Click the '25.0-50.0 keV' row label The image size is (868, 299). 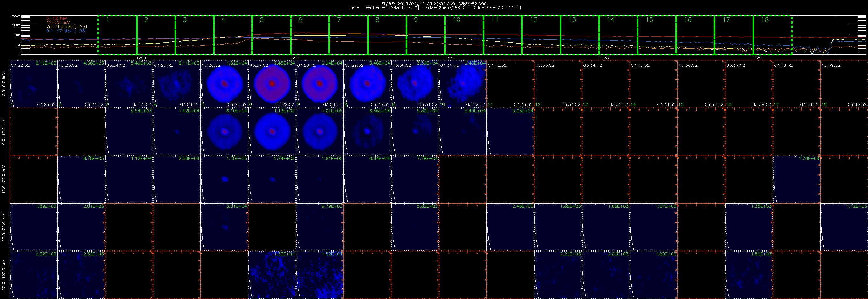[4, 227]
